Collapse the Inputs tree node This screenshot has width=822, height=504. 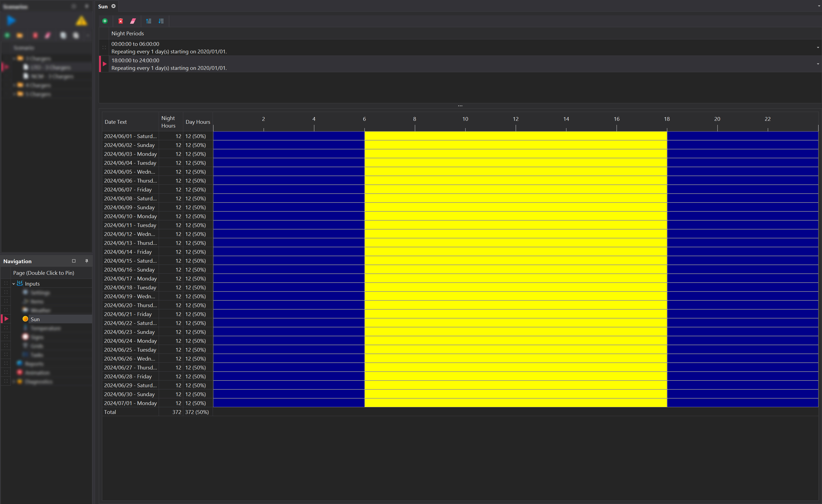tap(14, 284)
